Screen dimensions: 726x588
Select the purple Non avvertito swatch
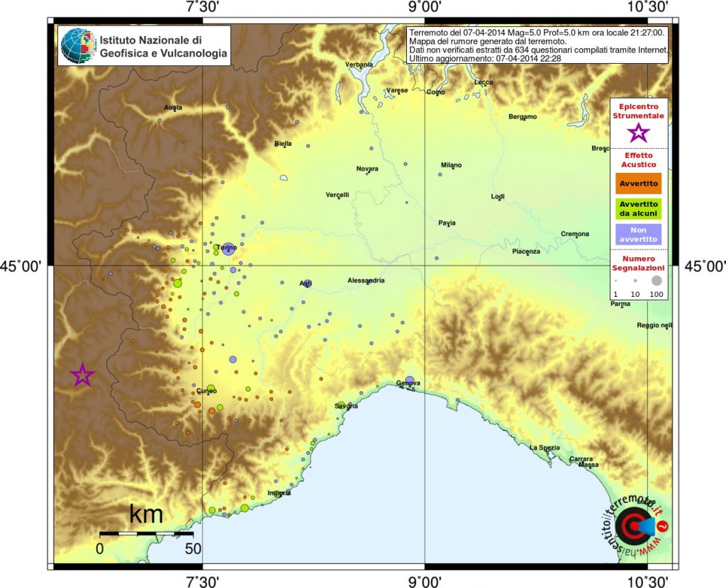[x=639, y=234]
